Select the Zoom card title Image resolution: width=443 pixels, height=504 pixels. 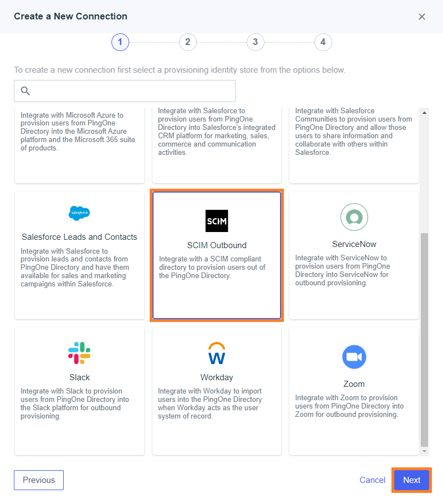(x=354, y=384)
